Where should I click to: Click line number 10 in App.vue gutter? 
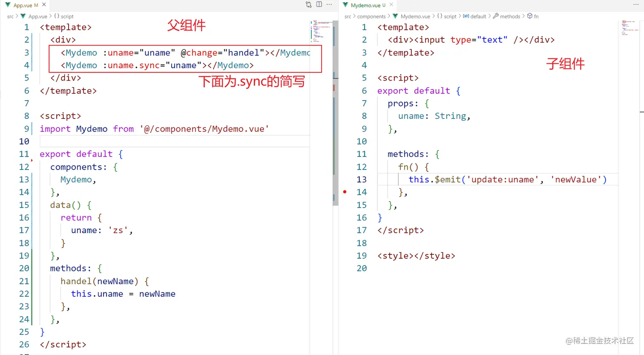pyautogui.click(x=24, y=141)
